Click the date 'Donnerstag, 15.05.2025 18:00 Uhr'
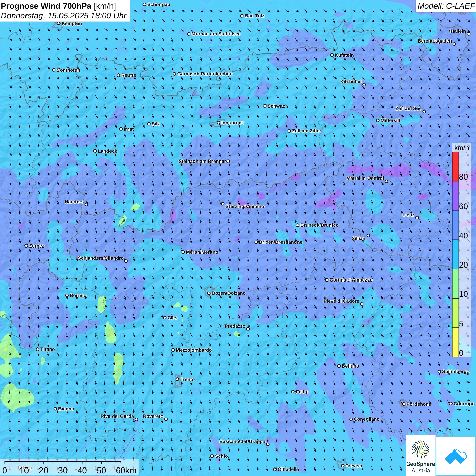The image size is (476, 476). pyautogui.click(x=64, y=16)
